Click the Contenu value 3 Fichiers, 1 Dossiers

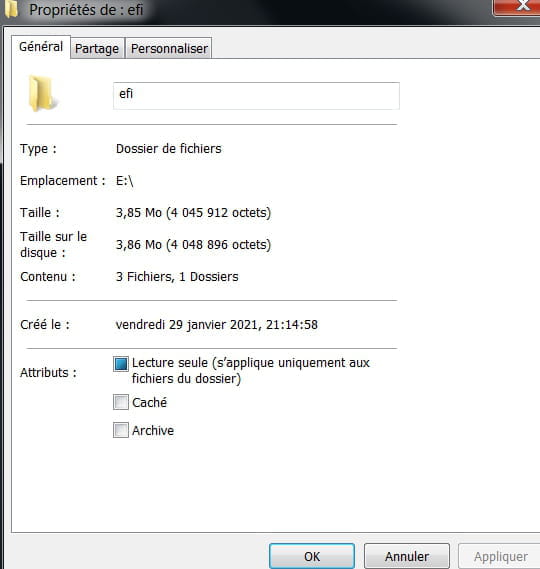pos(177,277)
